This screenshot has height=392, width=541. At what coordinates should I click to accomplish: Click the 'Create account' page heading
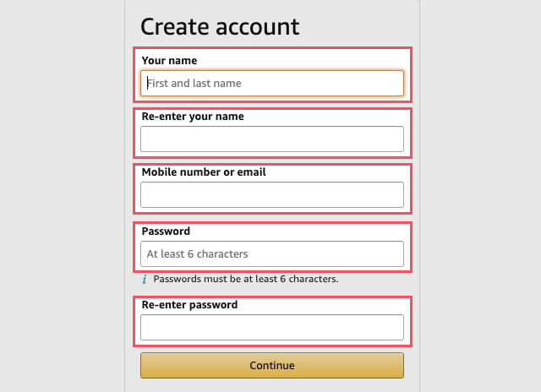[x=220, y=26]
